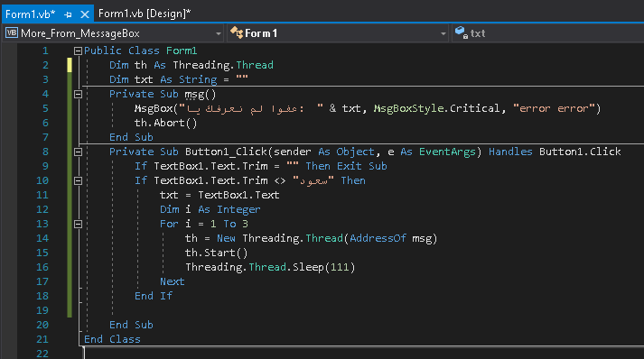Place cursor at End Class line
Viewport: 644px width, 359px height.
coord(112,339)
